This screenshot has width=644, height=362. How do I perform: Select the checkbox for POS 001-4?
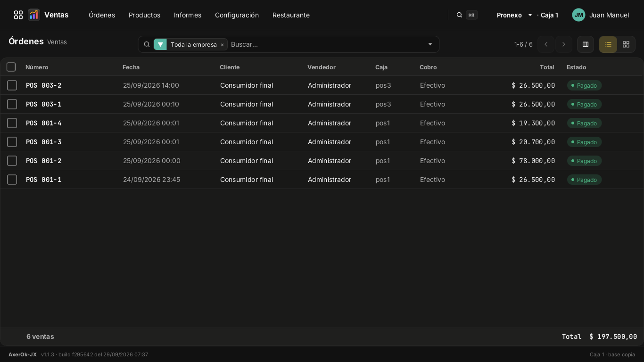coord(12,123)
